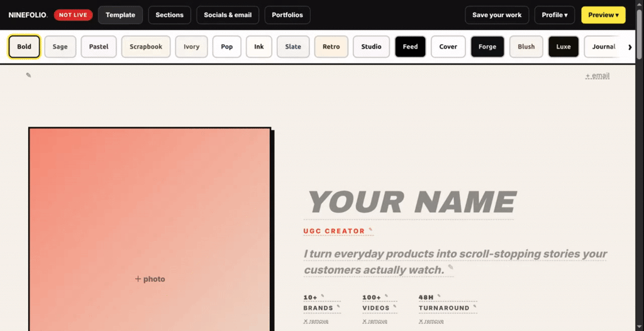Edit the tagline about scroll-stopping stories
The height and width of the screenshot is (331, 644).
455,262
